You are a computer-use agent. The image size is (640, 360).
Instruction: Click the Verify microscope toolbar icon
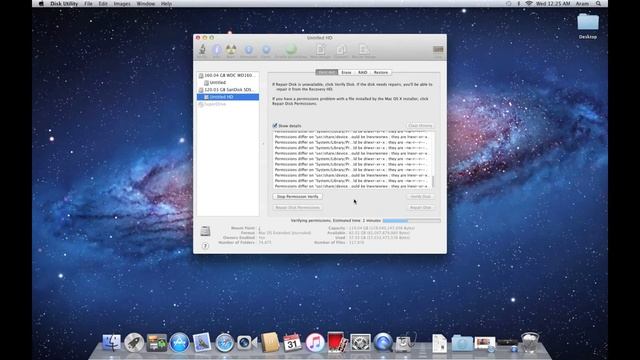(202, 50)
